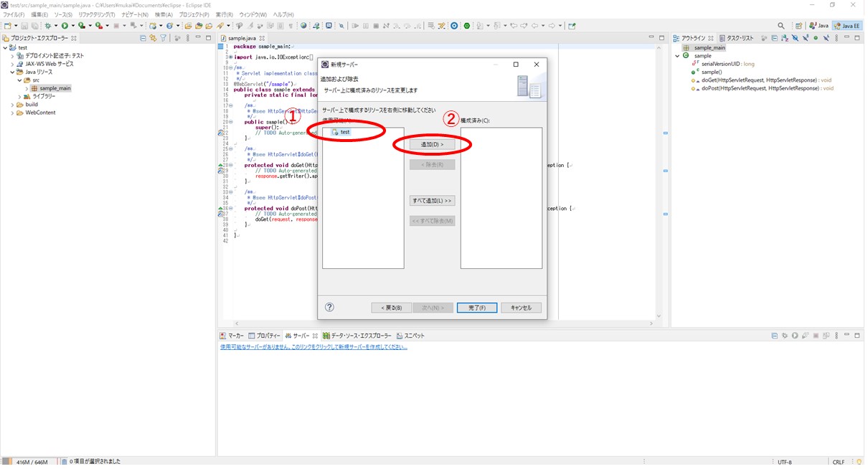Screen dimensions: 868x469
Task: Switch to the Java perspective
Action: point(819,26)
